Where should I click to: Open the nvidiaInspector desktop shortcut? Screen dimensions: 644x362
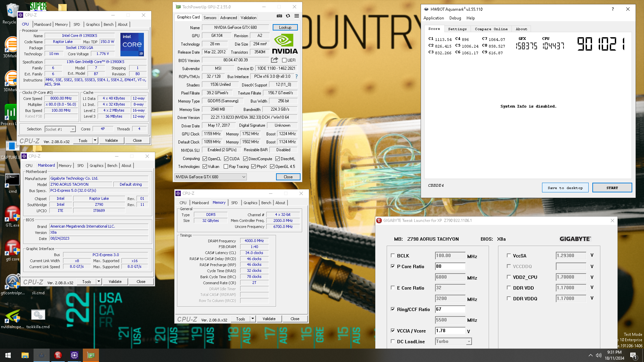(13, 318)
